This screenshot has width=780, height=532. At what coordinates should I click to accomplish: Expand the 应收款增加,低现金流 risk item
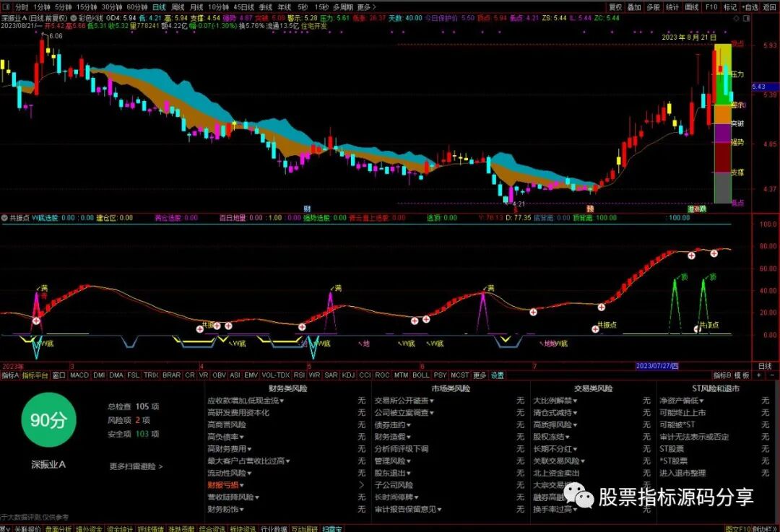coord(246,401)
